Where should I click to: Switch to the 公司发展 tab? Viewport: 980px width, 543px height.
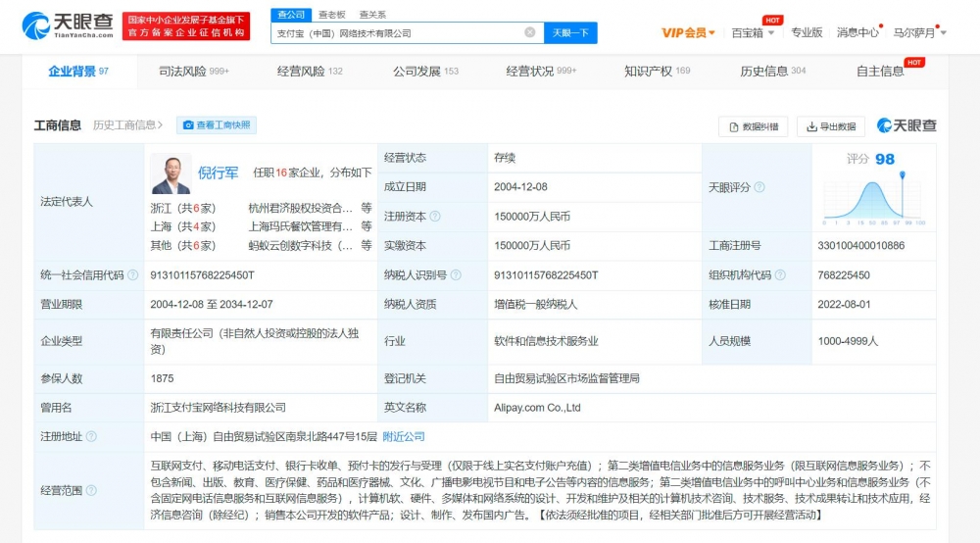[x=425, y=72]
